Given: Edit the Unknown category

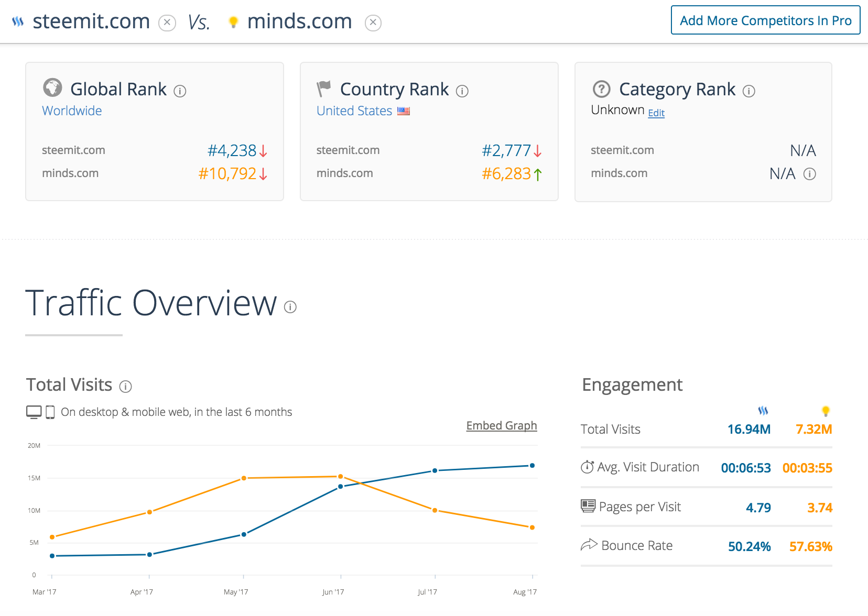Looking at the screenshot, I should [x=656, y=113].
